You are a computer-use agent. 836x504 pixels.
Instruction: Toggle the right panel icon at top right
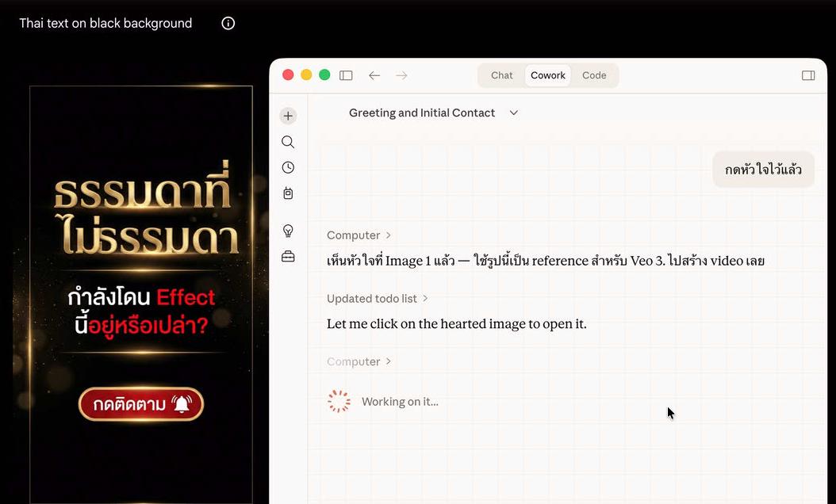[x=808, y=74]
